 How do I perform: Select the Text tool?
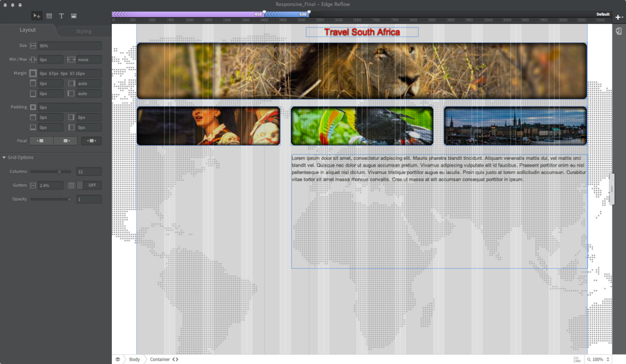(62, 16)
